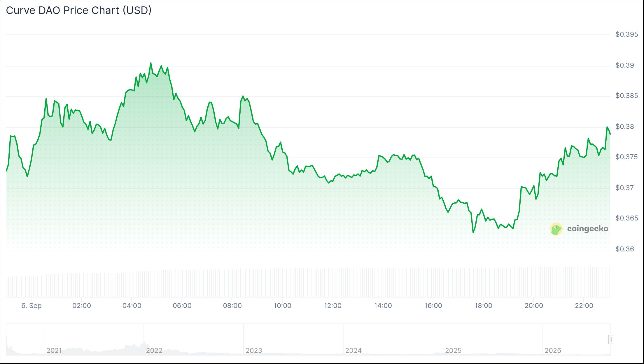Select 2023 in the navigator timeline
Screen dimensions: 644x364
[x=254, y=351]
